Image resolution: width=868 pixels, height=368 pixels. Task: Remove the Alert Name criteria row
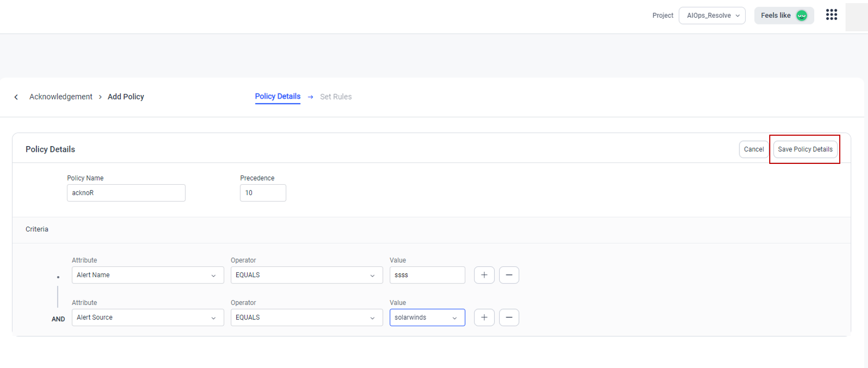[508, 275]
